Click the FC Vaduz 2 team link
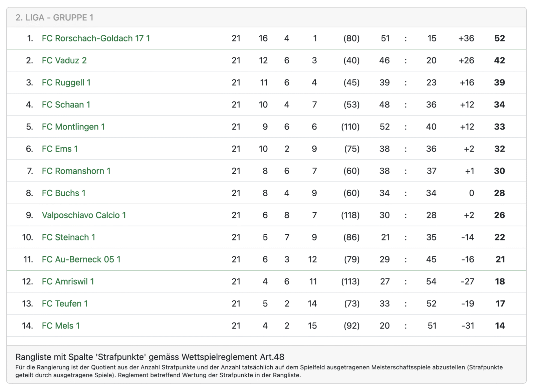 tap(64, 60)
